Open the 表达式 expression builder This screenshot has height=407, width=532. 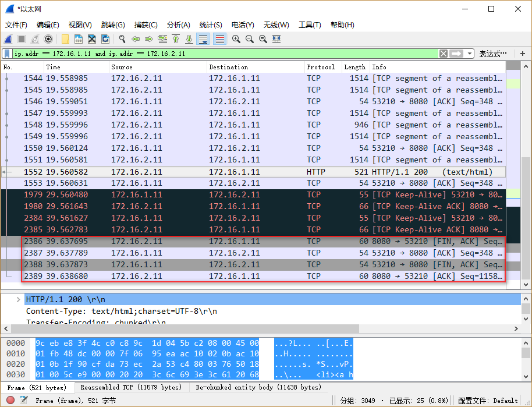(493, 54)
